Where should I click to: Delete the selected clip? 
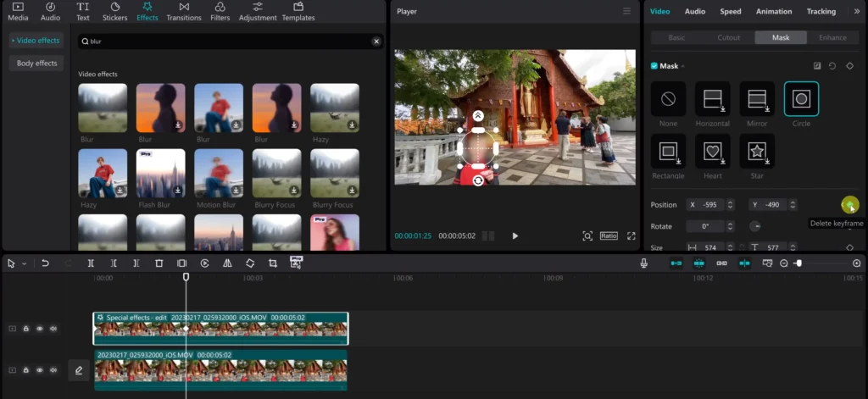[159, 263]
